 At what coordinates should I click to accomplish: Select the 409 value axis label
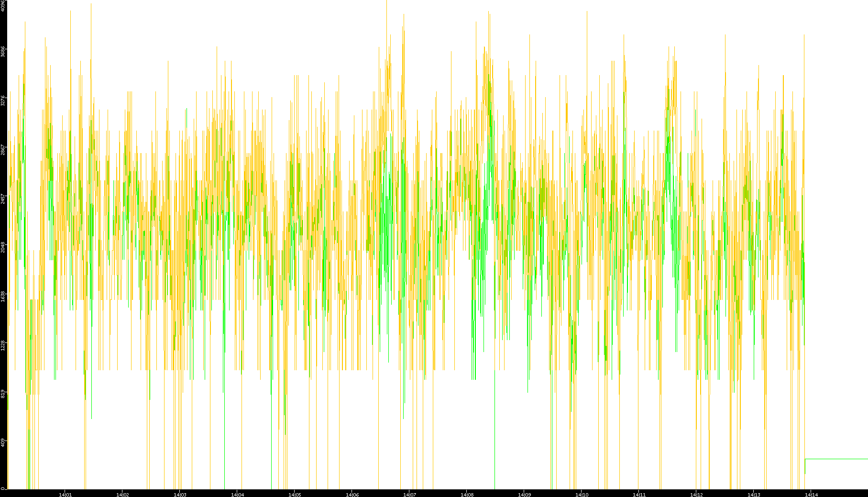[3, 442]
